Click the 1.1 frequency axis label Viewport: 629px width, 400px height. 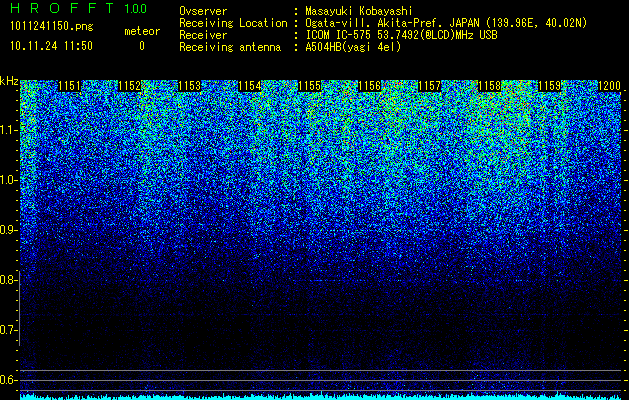pyautogui.click(x=8, y=130)
